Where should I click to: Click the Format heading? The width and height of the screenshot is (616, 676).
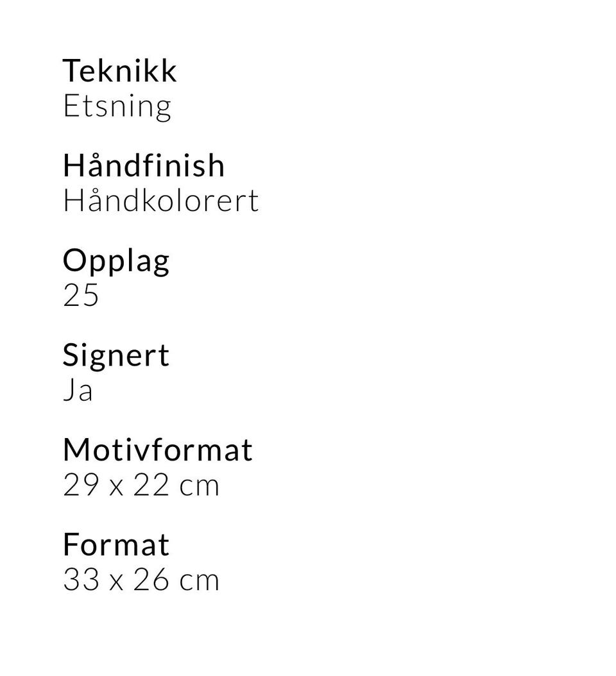click(x=116, y=545)
